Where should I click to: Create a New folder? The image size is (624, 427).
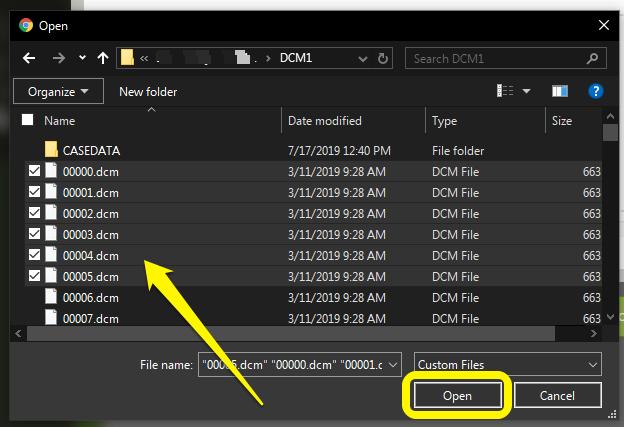148,92
